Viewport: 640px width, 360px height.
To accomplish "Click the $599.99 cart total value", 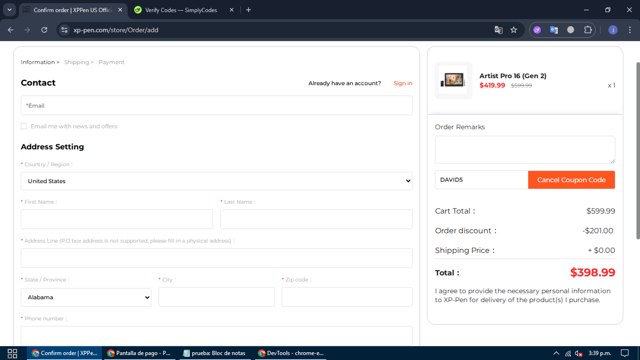I will [x=600, y=211].
